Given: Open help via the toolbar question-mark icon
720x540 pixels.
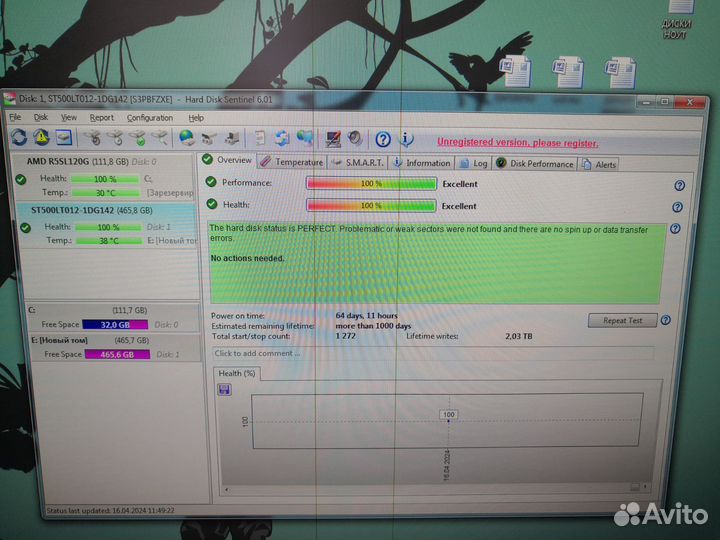Looking at the screenshot, I should [383, 139].
